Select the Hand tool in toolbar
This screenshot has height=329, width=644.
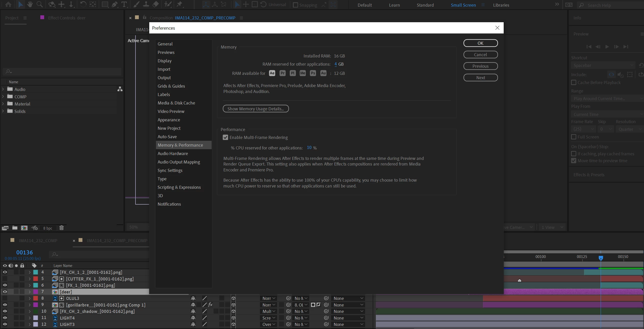coord(30,4)
